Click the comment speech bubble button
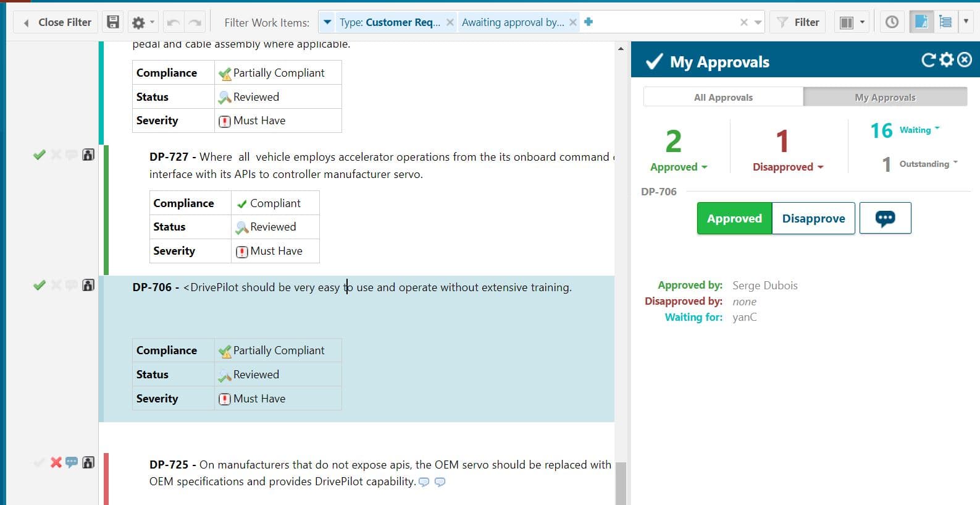The height and width of the screenshot is (505, 980). click(x=885, y=218)
